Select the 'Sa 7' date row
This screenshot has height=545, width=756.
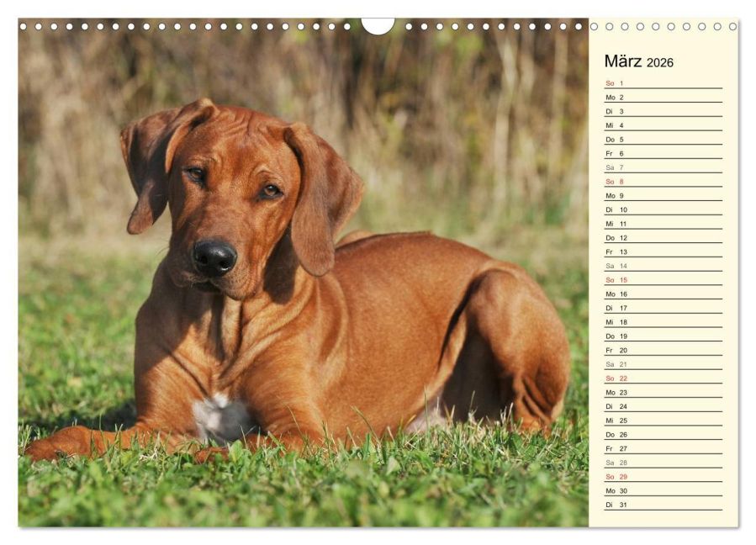coord(663,167)
